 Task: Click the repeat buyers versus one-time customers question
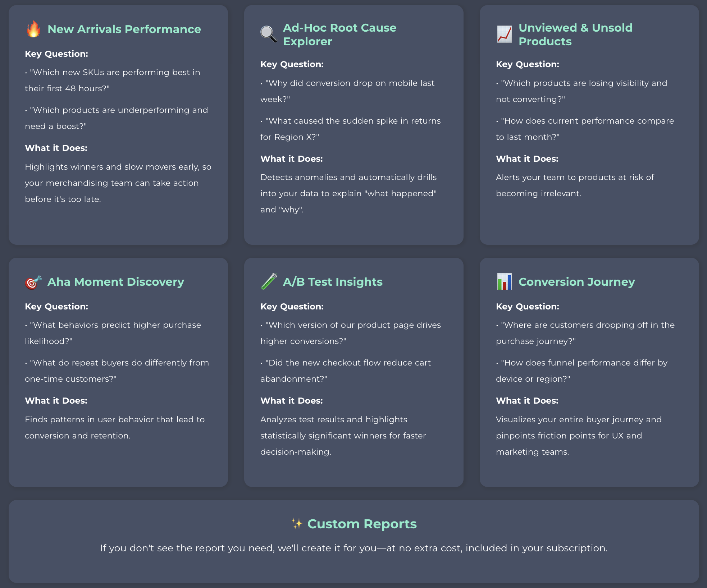pos(117,371)
